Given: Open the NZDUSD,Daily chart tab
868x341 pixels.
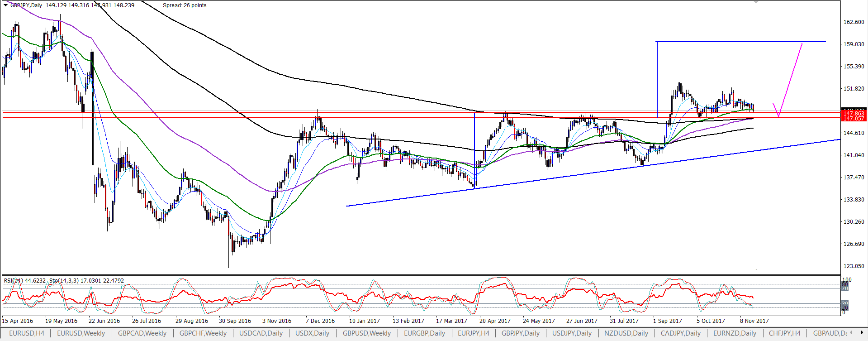Looking at the screenshot, I should [x=626, y=333].
